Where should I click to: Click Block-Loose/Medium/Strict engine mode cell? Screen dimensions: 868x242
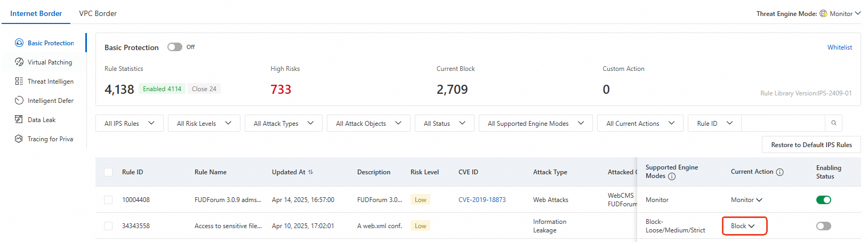(x=676, y=226)
